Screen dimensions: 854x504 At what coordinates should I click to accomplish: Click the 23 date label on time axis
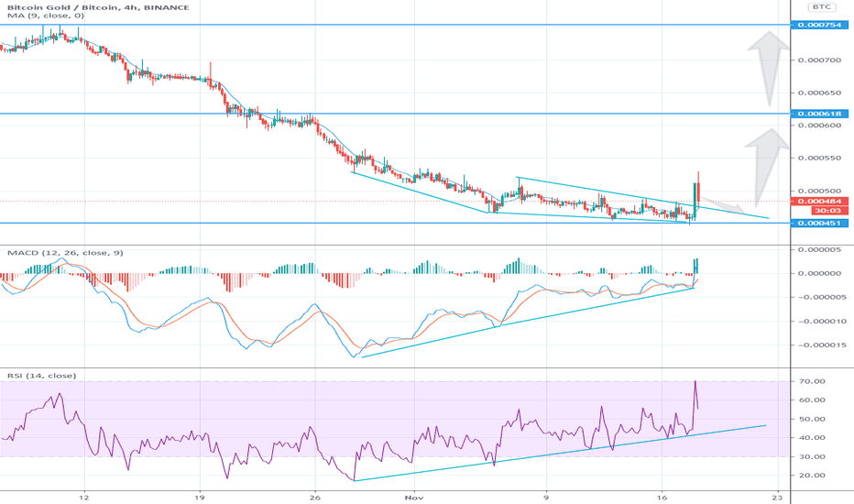coord(777,498)
